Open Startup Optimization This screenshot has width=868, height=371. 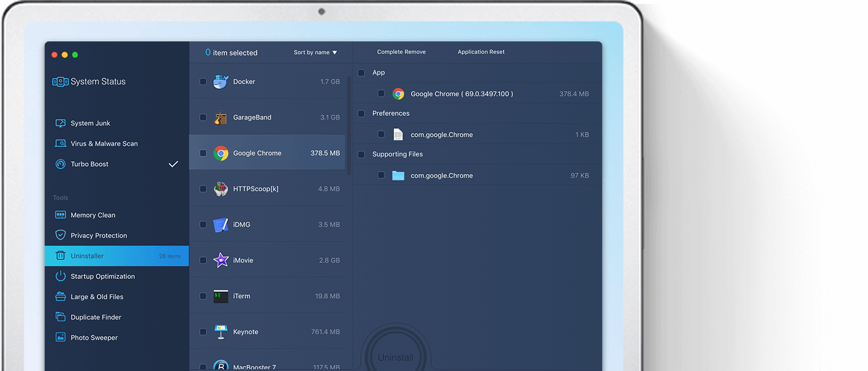coord(104,276)
